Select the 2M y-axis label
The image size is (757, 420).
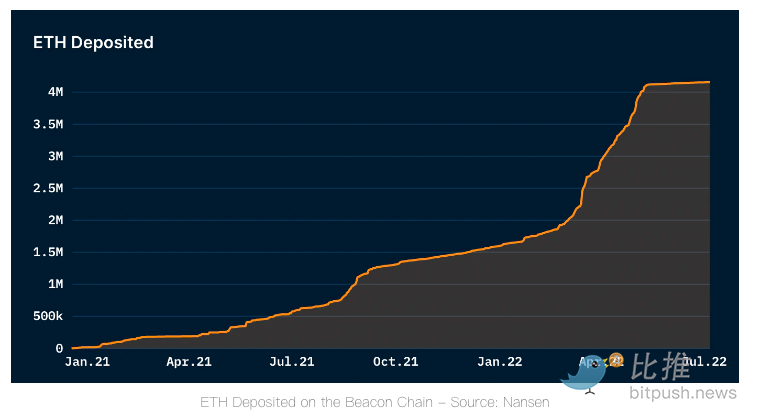click(x=54, y=220)
